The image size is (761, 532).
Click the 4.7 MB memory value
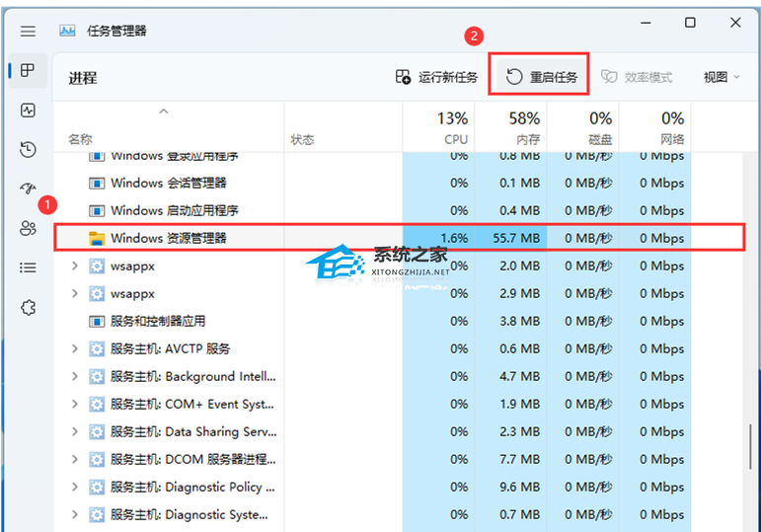coord(520,376)
